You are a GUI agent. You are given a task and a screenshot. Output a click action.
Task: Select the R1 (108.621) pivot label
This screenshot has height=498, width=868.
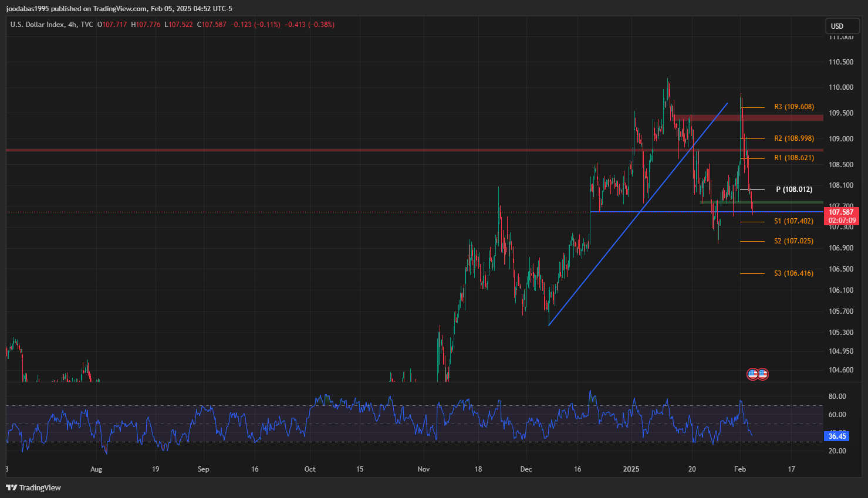click(x=793, y=158)
